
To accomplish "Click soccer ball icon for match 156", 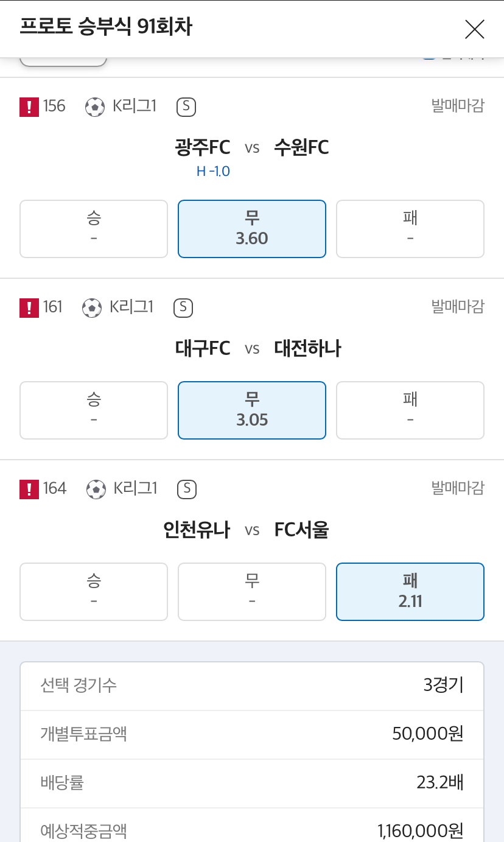I will click(x=95, y=107).
